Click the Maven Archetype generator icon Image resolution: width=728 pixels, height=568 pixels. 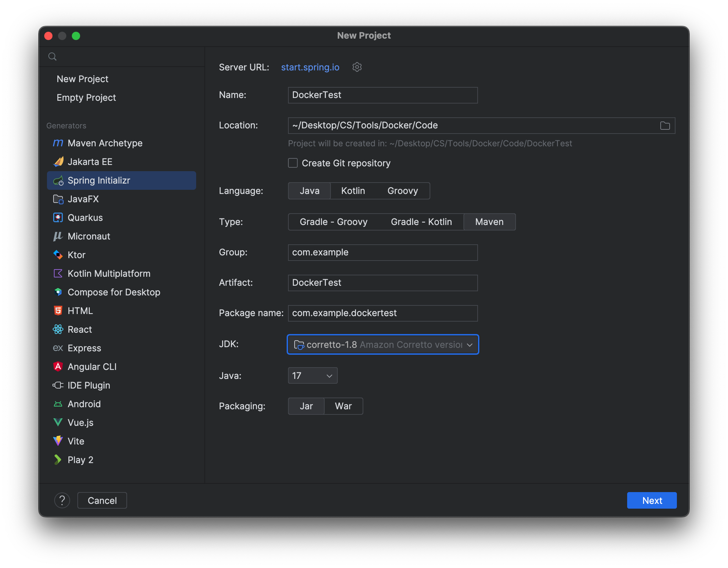pos(58,143)
